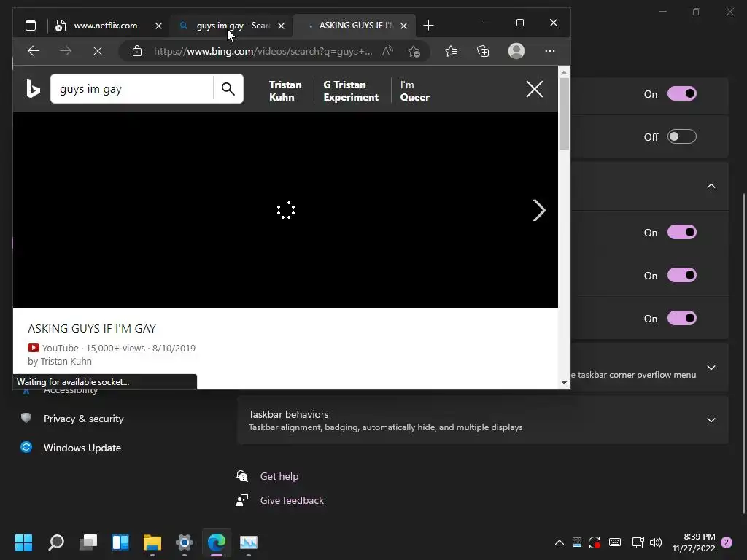The image size is (747, 560).
Task: Collapse the expanded taskbar section chevron
Action: tap(711, 186)
